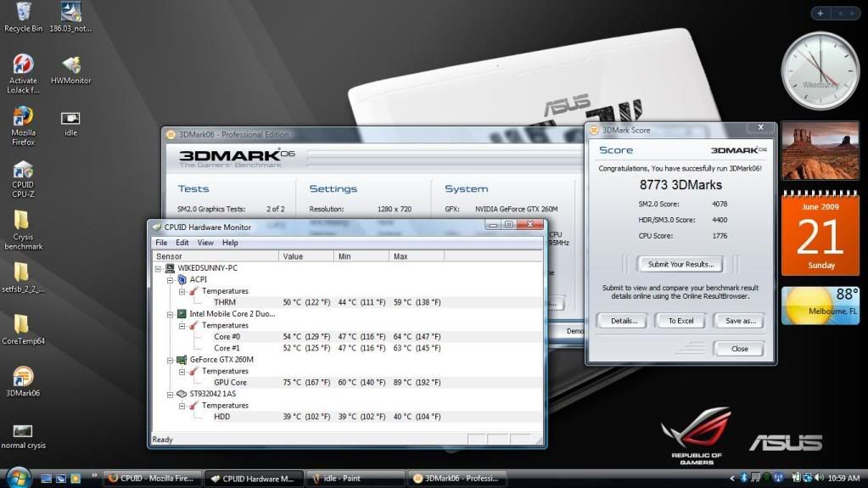
Task: Click the media player quick launch icon
Action: (x=76, y=478)
